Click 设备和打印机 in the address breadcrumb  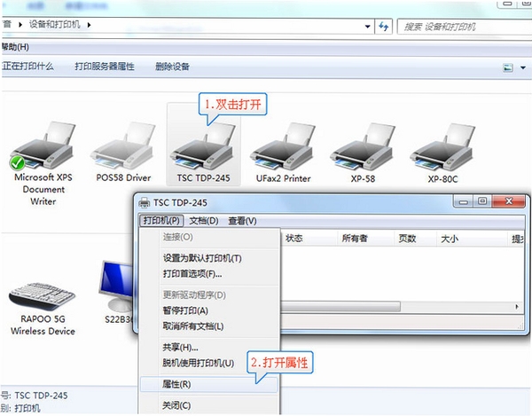54,25
